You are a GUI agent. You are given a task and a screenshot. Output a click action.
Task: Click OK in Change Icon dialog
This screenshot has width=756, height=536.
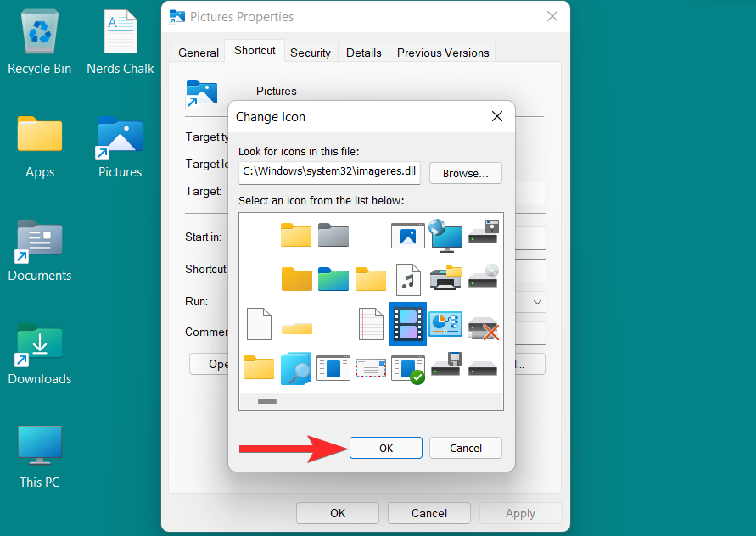click(386, 449)
